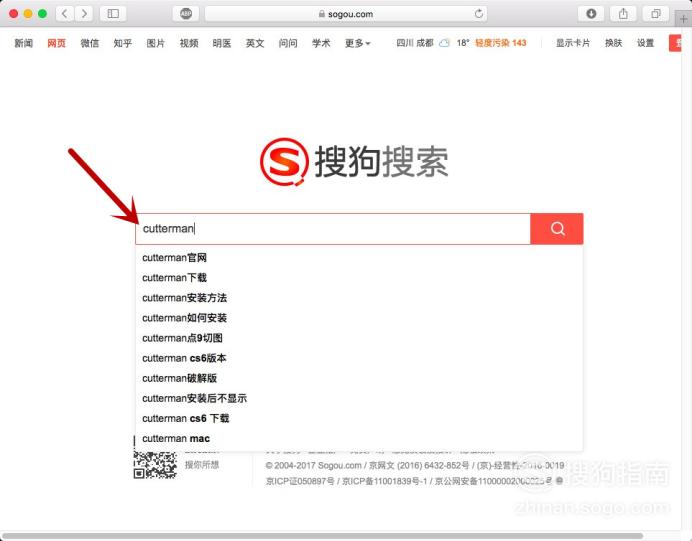
Task: Select suggestion cutterman cs6版本
Action: click(359, 358)
